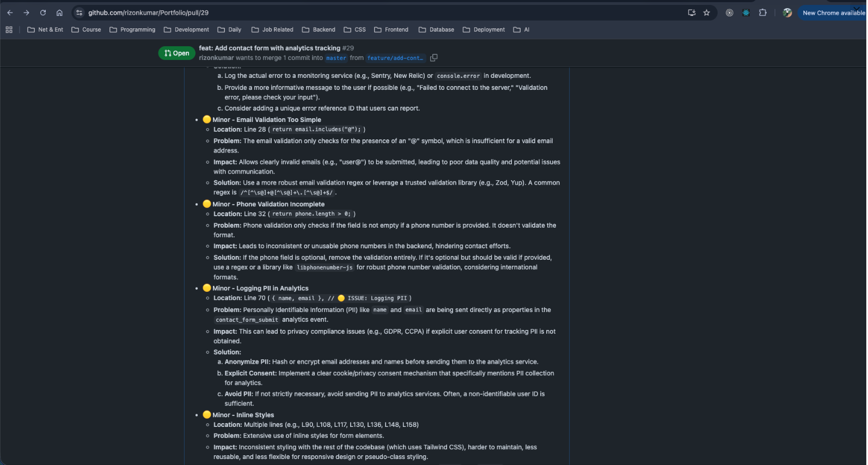Reload the current page
This screenshot has width=868, height=465.
pyautogui.click(x=43, y=13)
